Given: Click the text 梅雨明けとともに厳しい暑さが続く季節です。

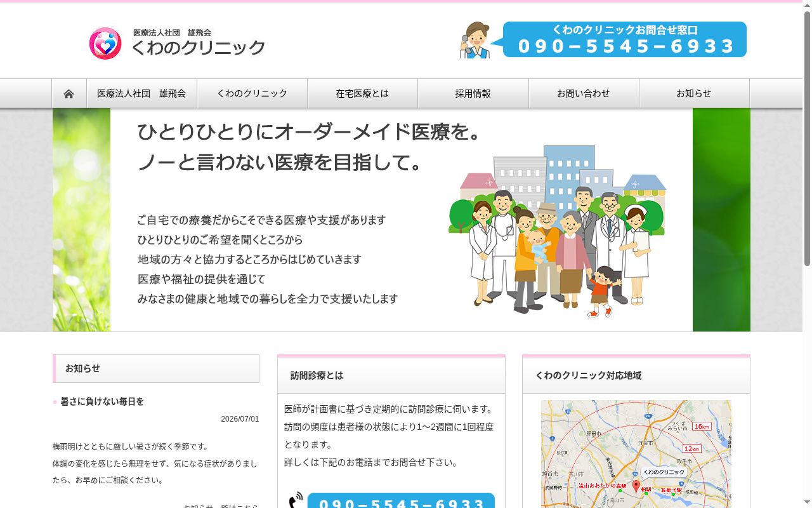Looking at the screenshot, I should click(x=131, y=446).
